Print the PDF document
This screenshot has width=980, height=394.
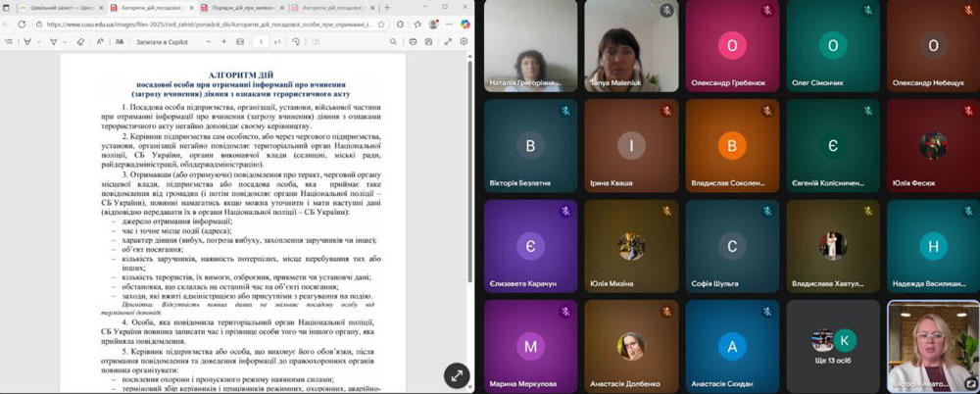coord(414,42)
